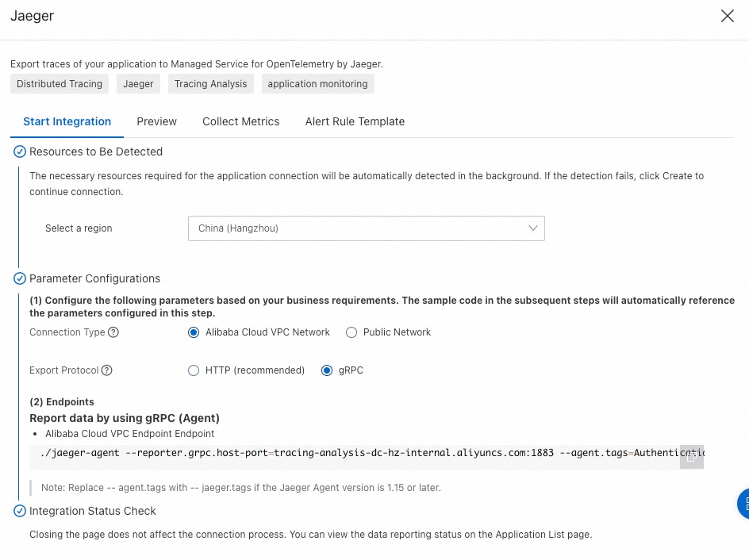The image size is (749, 560).
Task: Click Integration Status Check step icon
Action: 20,511
